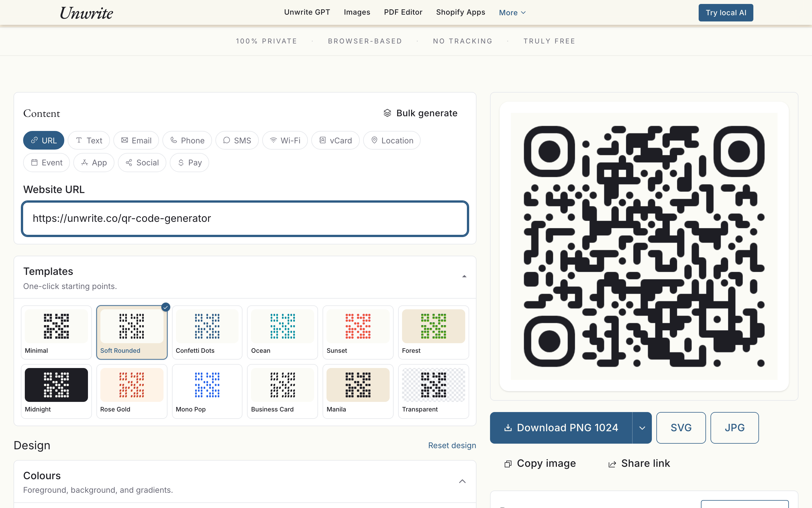This screenshot has height=508, width=812.
Task: Click the generated QR code preview
Action: pyautogui.click(x=644, y=246)
